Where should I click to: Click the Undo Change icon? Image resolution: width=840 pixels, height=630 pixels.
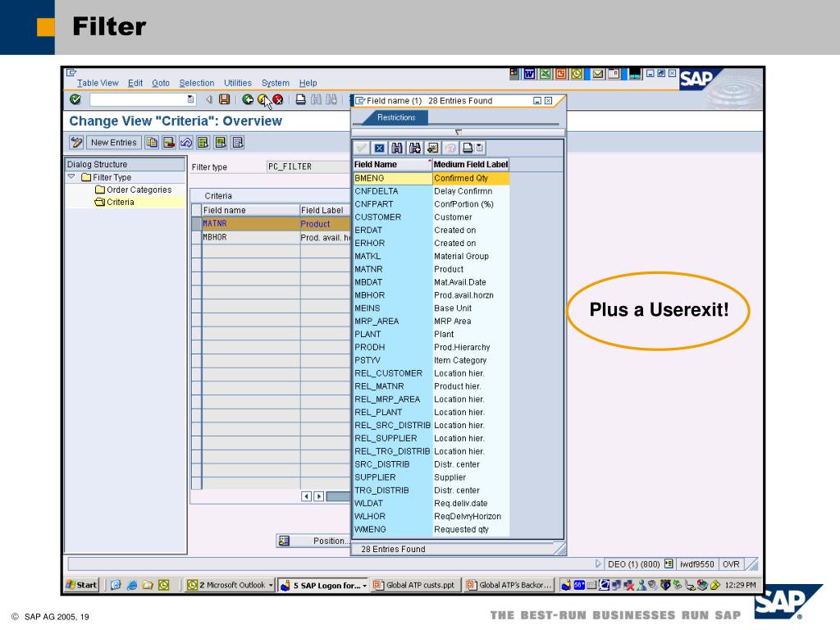coord(186,143)
